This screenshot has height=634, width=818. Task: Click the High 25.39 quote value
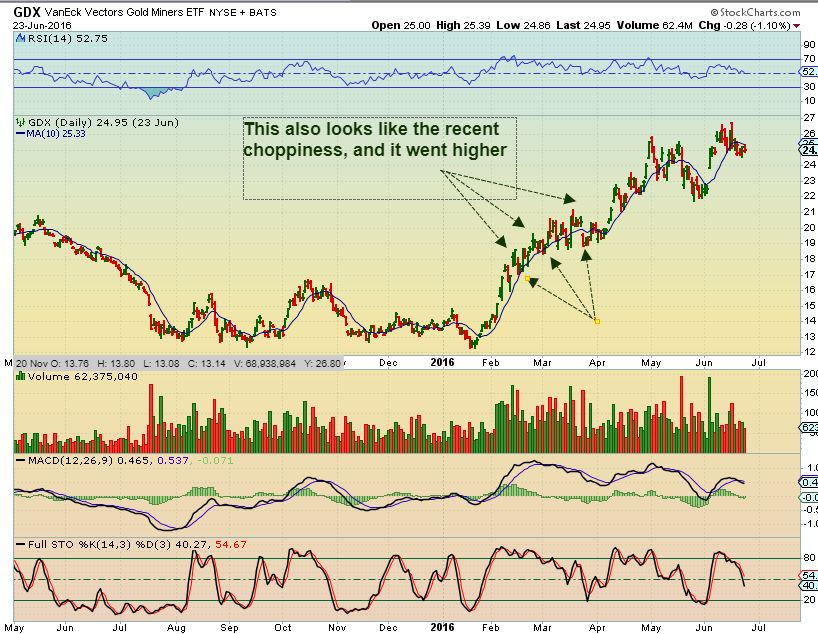pyautogui.click(x=463, y=25)
